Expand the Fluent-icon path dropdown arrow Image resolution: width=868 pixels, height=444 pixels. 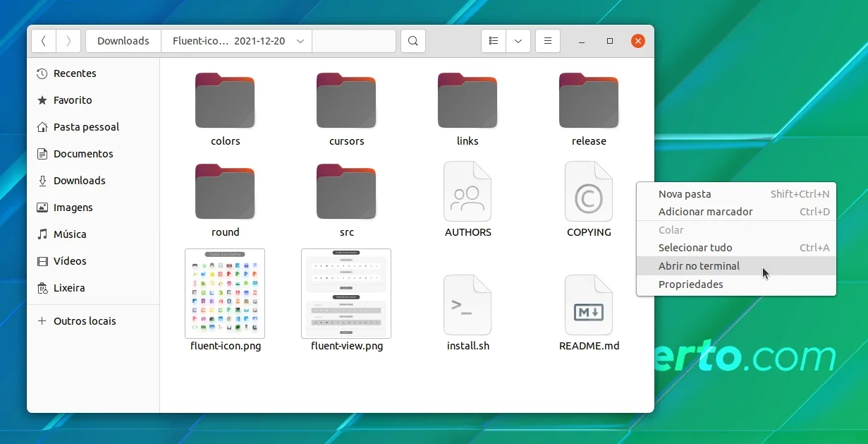click(300, 41)
